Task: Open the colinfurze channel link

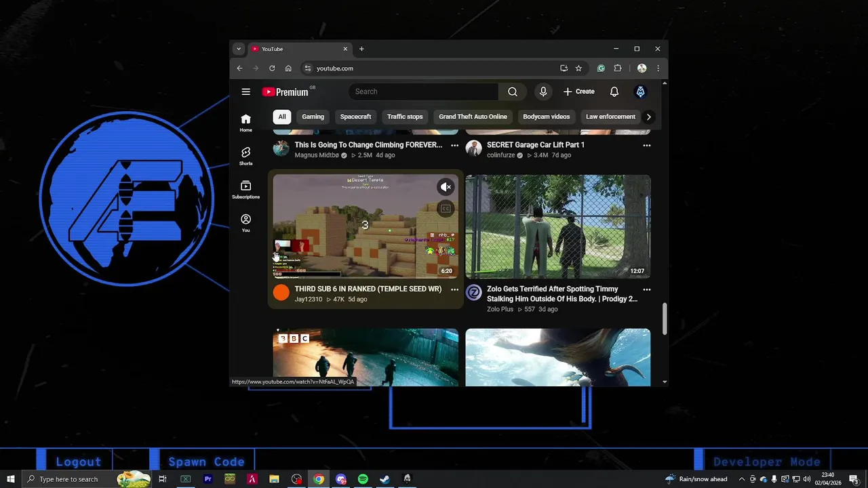Action: tap(500, 155)
